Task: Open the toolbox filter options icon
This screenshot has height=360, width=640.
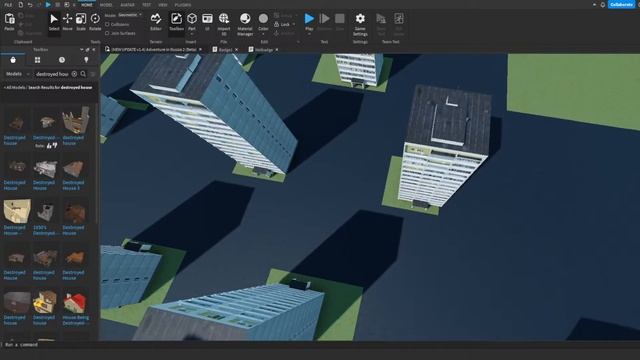Action: pos(93,74)
